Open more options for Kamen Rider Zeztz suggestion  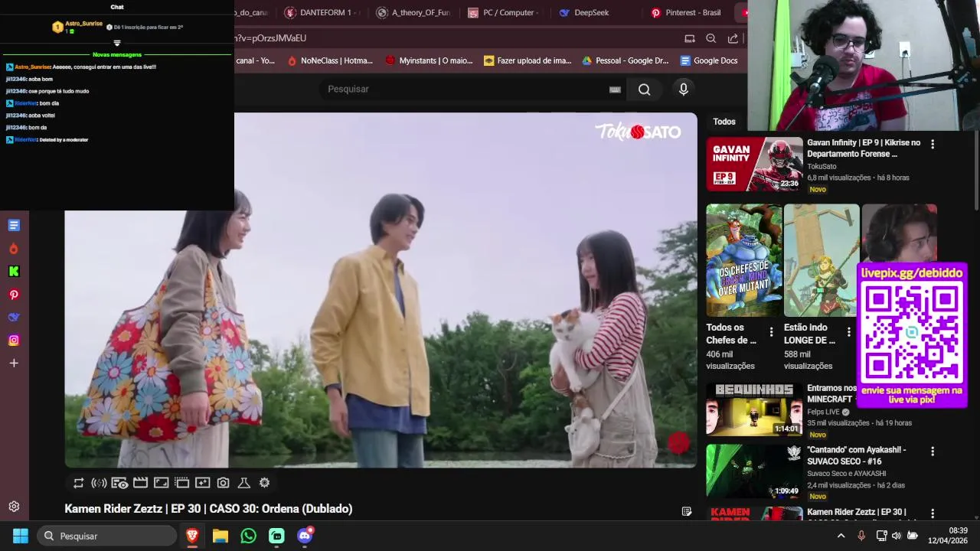tap(933, 514)
